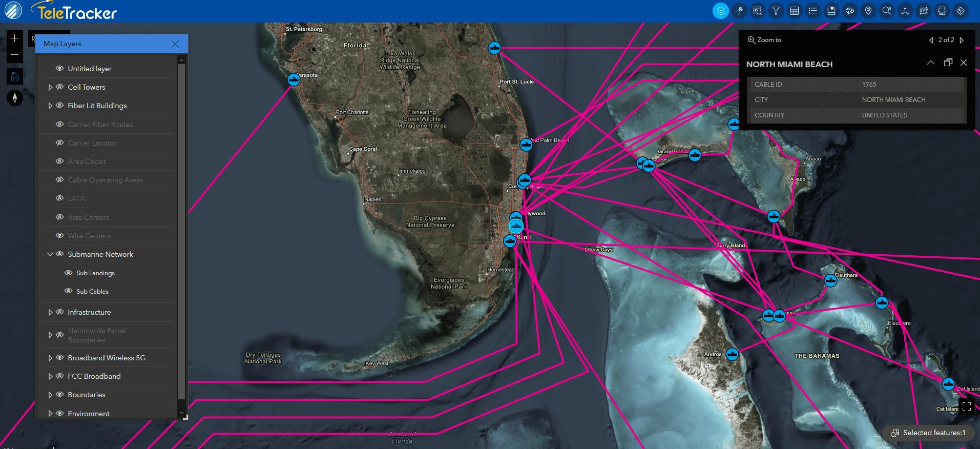This screenshot has height=449, width=980.
Task: Toggle visibility of Infrastructure layer
Action: (x=60, y=312)
